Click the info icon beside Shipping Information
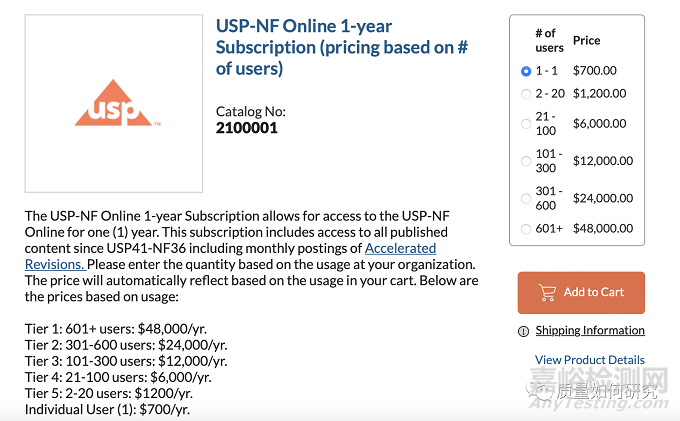Viewport: 680px width, 421px height. coord(523,331)
